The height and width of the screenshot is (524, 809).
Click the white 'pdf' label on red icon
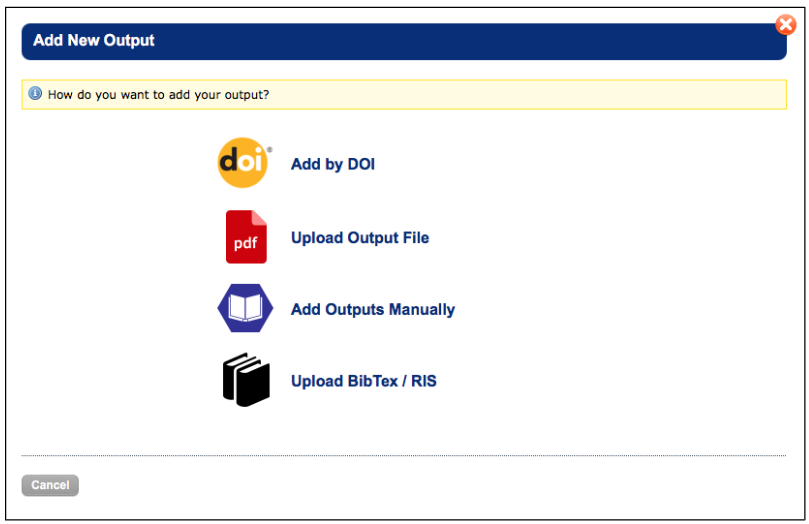click(245, 244)
